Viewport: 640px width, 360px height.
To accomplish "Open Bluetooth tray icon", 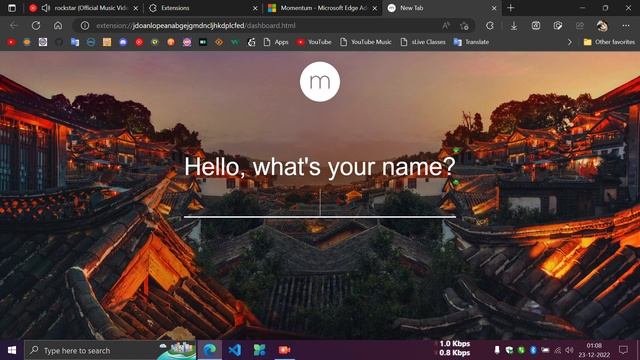I will 533,350.
